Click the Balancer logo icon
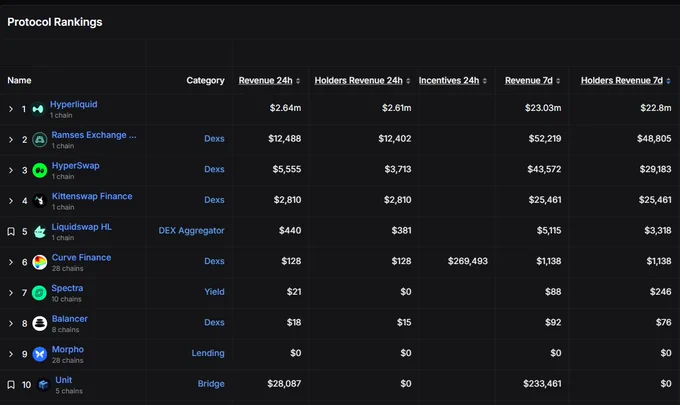This screenshot has height=405, width=680. pyautogui.click(x=39, y=323)
